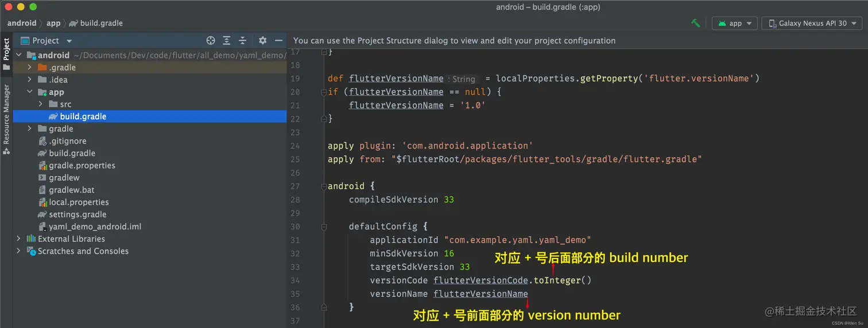The image size is (868, 328).
Task: Click minSdkVersion value 16
Action: coord(449,253)
